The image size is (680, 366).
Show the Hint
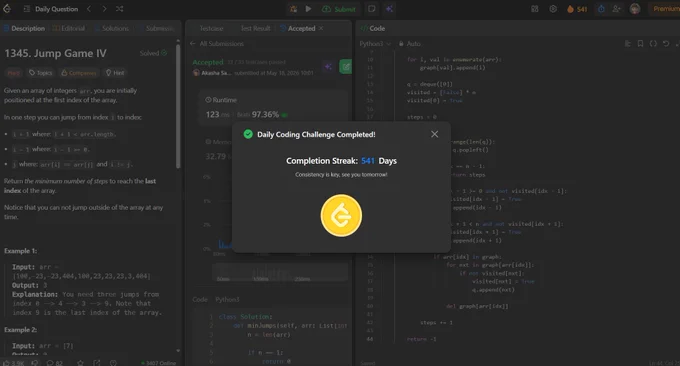tap(115, 73)
